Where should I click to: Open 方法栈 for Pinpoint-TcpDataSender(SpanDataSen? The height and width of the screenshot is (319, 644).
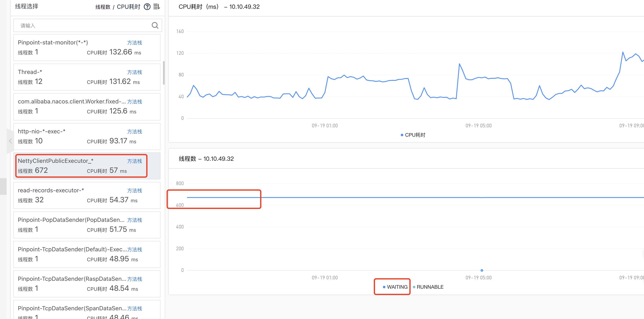(x=134, y=308)
